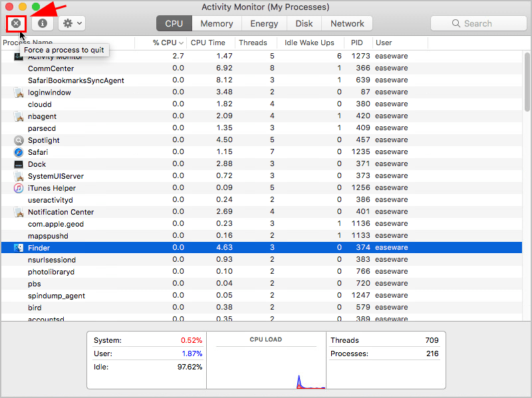Sort by Idle Wake Ups column
The image size is (532, 398).
tap(311, 43)
